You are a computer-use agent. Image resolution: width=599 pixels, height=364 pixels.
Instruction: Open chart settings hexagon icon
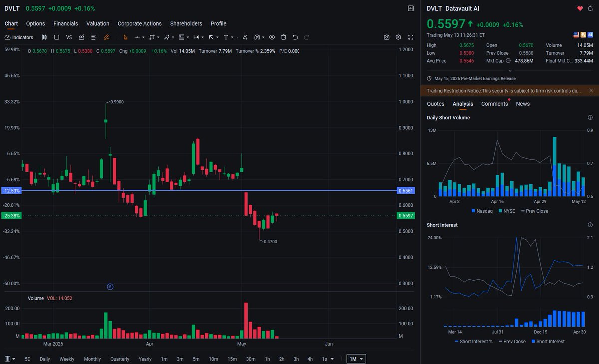click(398, 37)
